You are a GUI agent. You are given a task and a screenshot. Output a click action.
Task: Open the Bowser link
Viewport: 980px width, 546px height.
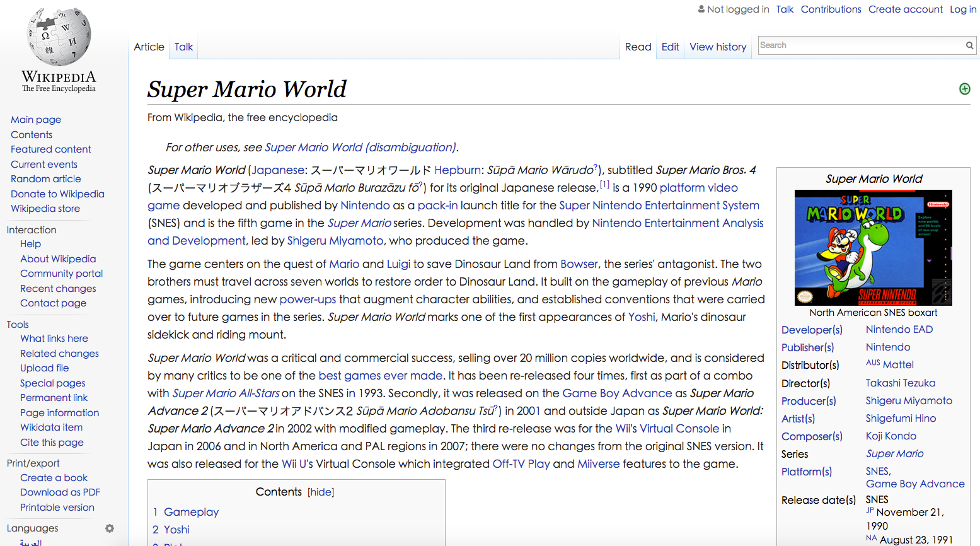(579, 264)
